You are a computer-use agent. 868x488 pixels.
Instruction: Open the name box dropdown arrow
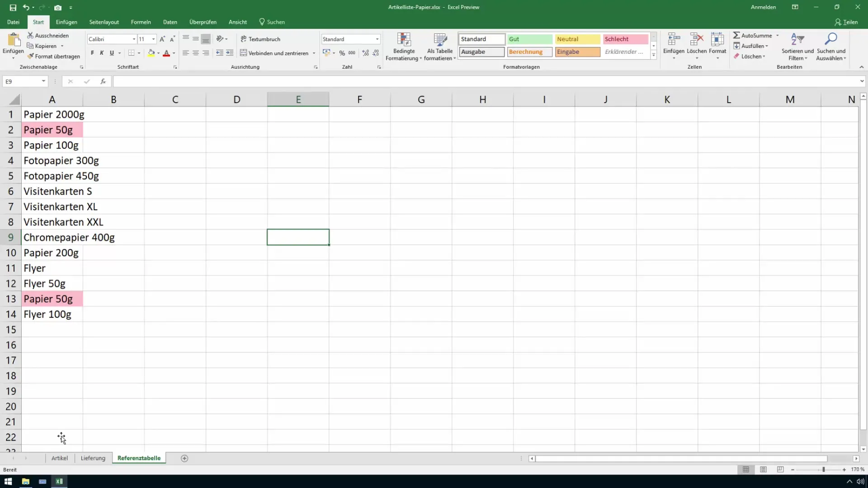[43, 81]
